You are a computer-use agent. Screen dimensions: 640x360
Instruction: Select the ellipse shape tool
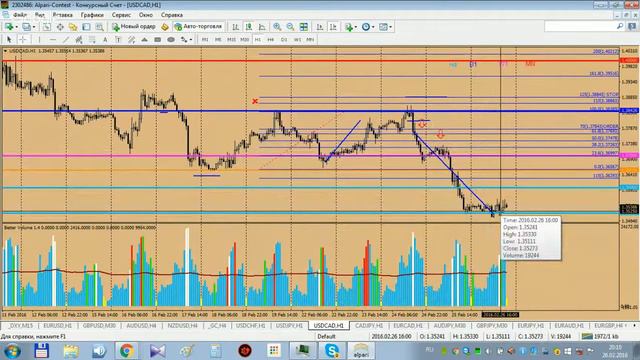click(171, 40)
